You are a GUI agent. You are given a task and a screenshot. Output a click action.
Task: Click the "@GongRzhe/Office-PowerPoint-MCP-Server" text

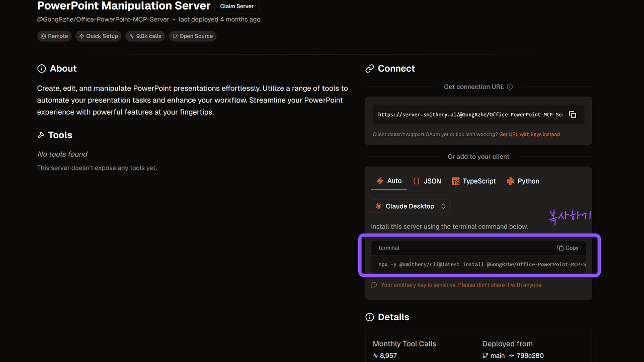[x=103, y=20]
